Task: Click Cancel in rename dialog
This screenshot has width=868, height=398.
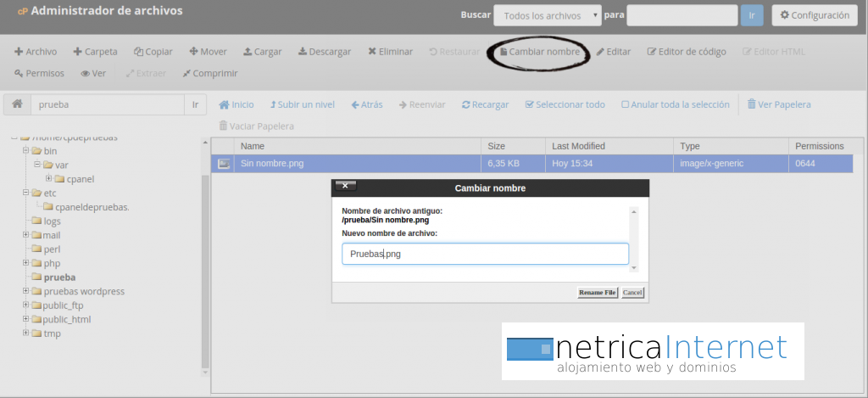Action: click(632, 293)
